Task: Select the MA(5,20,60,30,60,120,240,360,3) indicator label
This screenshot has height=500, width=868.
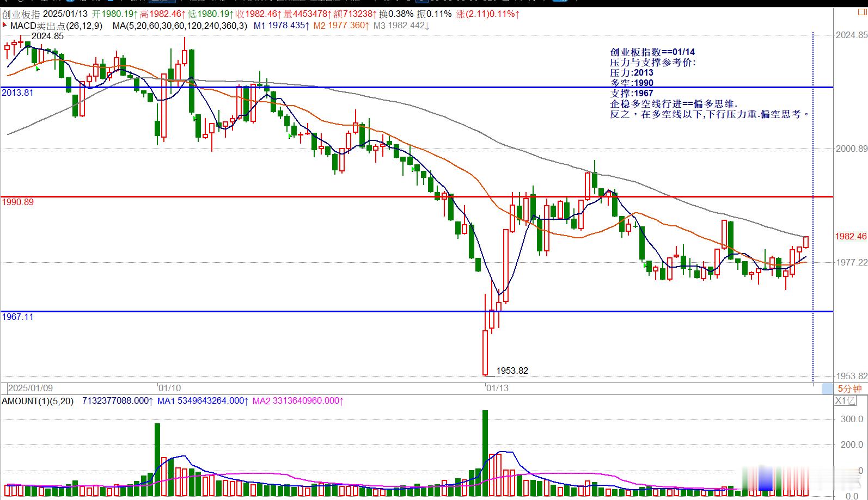Action: pos(180,26)
